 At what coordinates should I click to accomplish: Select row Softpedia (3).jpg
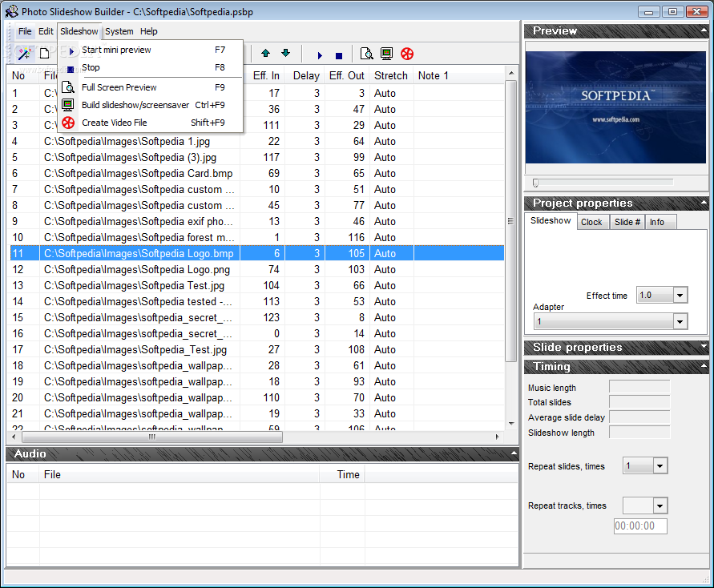click(256, 158)
